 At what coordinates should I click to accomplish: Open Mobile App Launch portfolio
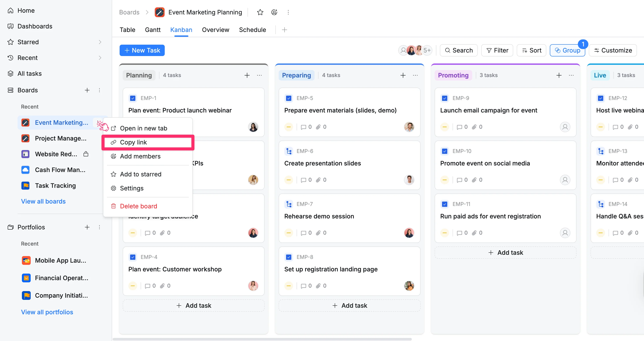pos(60,260)
